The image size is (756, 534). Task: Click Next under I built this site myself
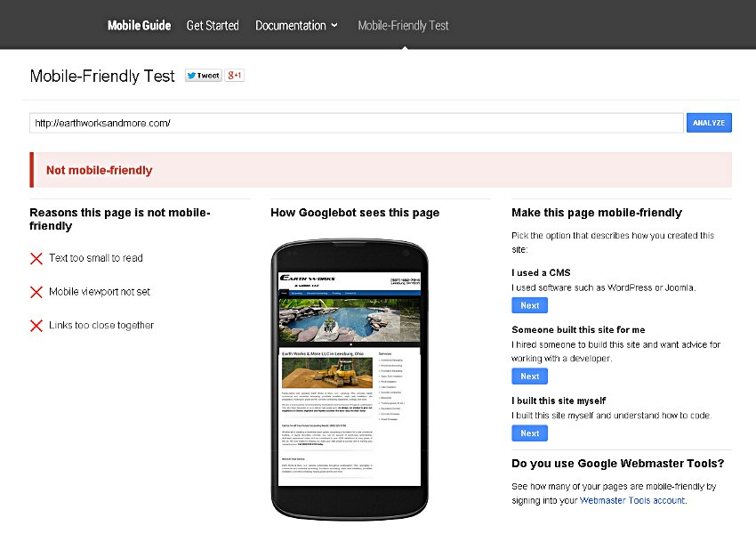tap(529, 433)
